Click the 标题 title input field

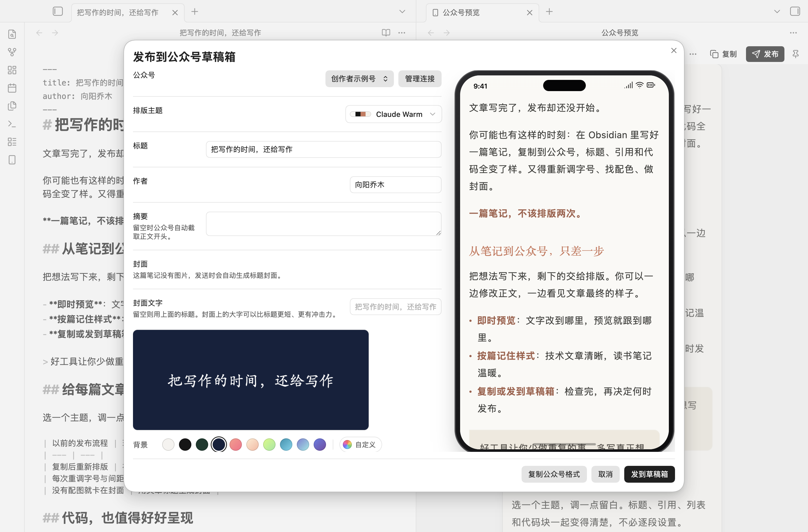coord(323,149)
